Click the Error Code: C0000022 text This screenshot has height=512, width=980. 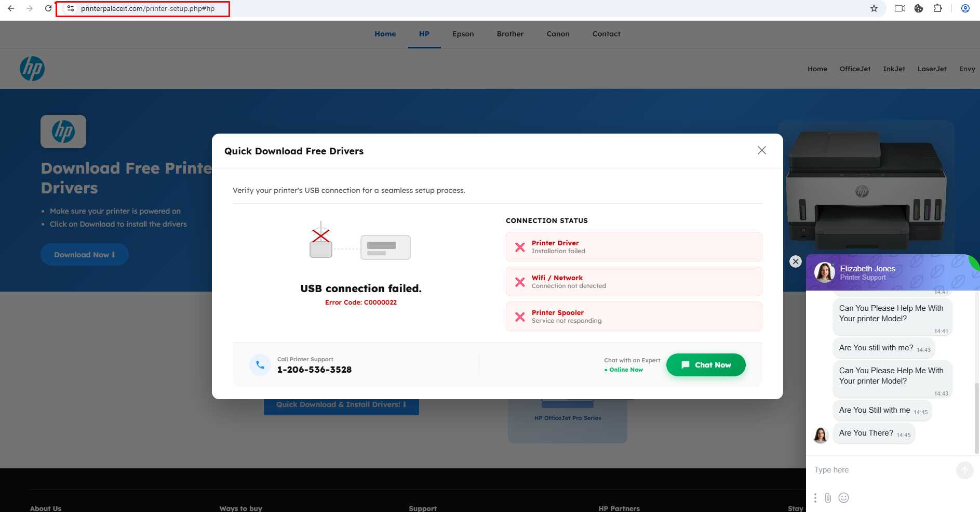tap(361, 303)
